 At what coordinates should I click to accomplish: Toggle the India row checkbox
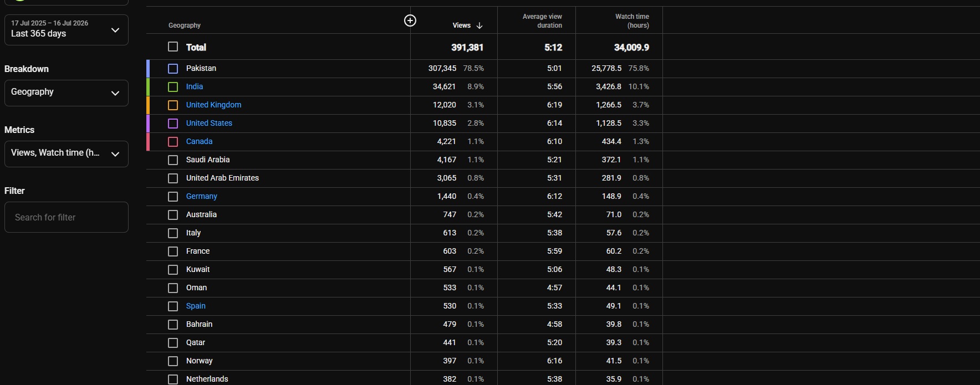pyautogui.click(x=173, y=87)
